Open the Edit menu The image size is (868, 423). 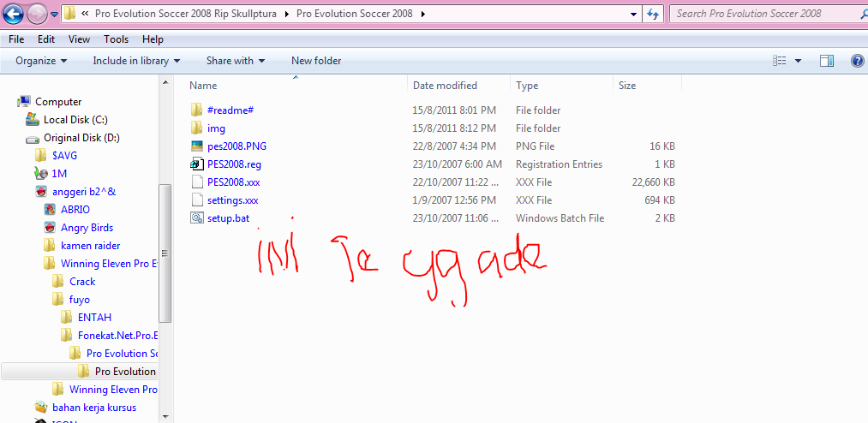46,39
